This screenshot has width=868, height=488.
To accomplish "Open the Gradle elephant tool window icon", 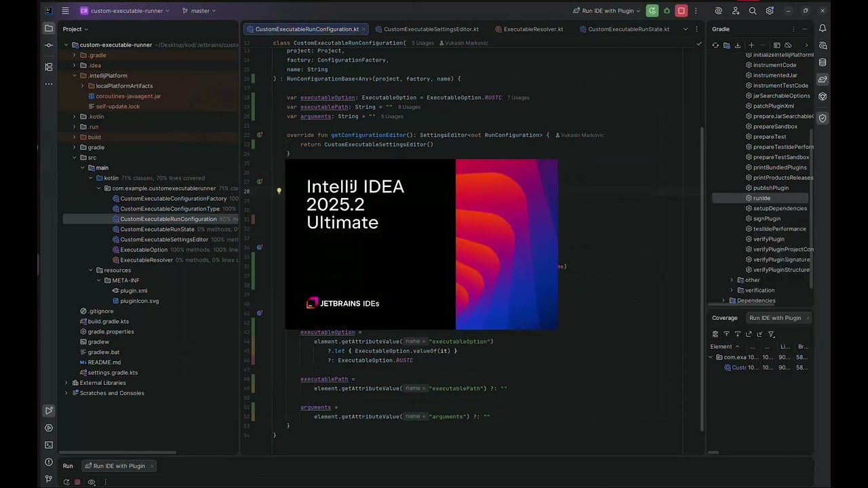I will (823, 79).
